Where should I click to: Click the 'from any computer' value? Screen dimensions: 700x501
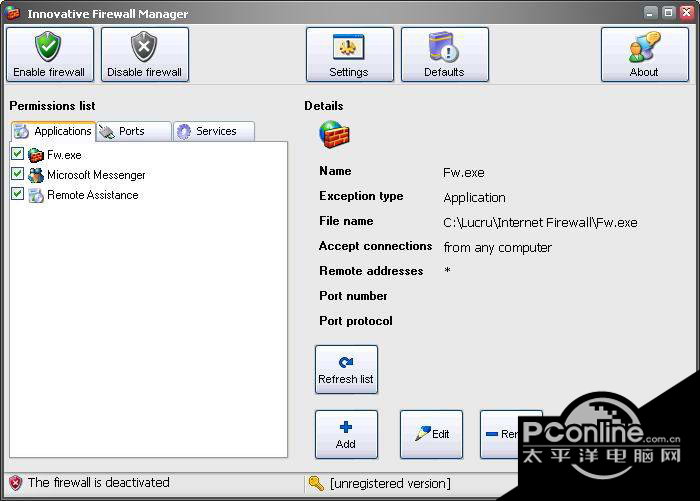(498, 248)
